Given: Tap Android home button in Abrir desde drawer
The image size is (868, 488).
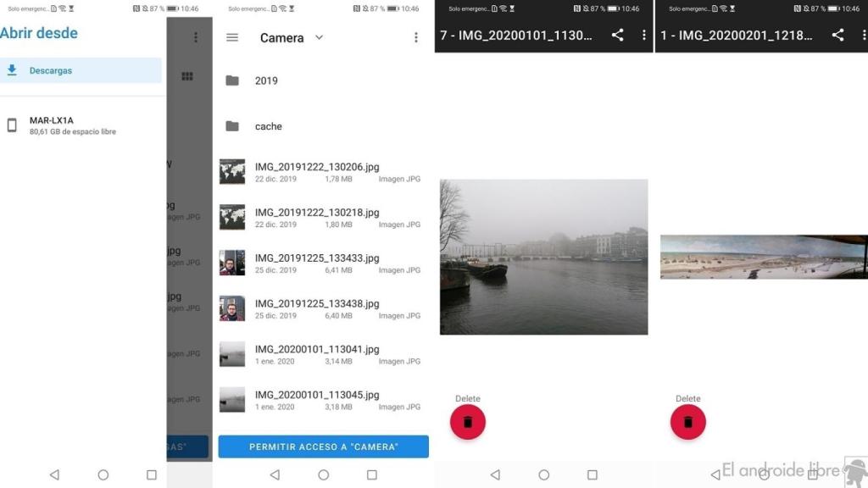Looking at the screenshot, I should (103, 475).
